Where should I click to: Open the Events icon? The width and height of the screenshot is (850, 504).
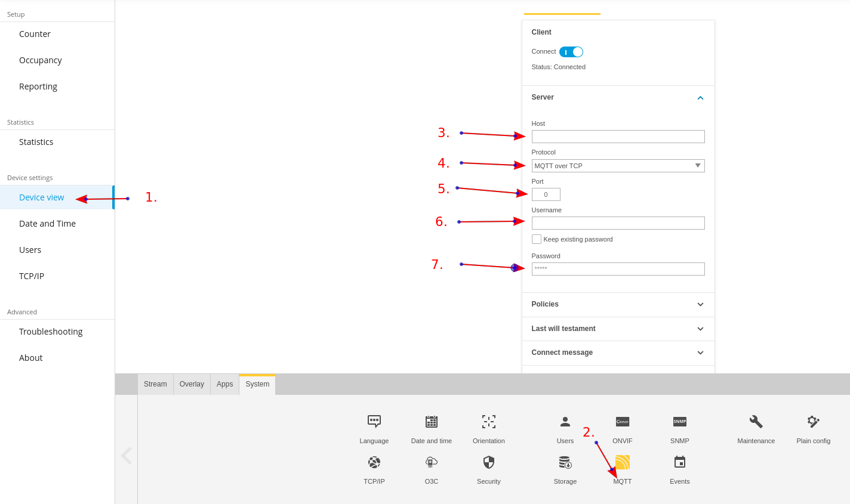click(680, 462)
